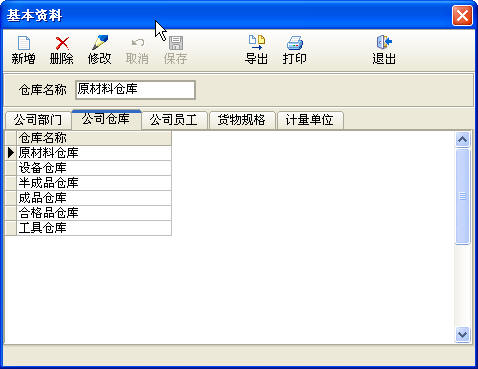Switch to the 货物规格 tab
This screenshot has height=369, width=478.
(242, 120)
